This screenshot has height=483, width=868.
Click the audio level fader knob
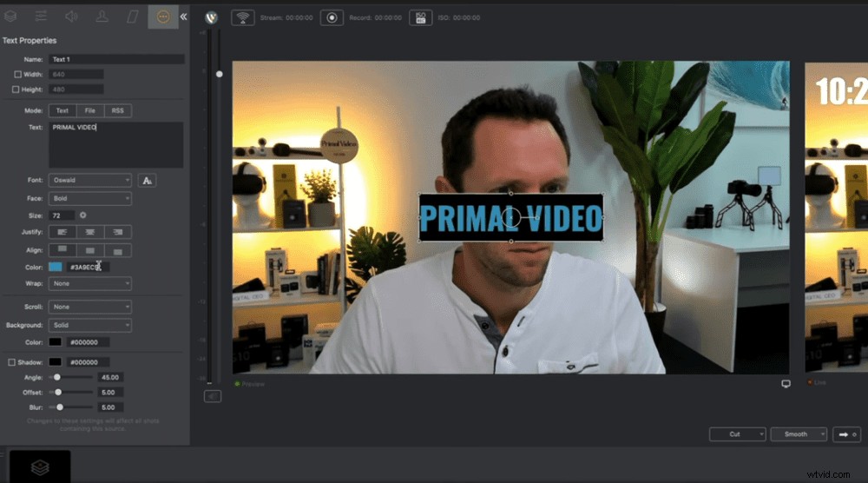click(x=220, y=74)
